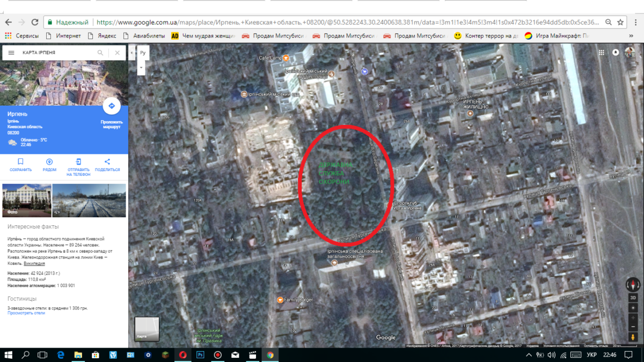The width and height of the screenshot is (644, 362).
Task: Enable 3D view button
Action: 633,298
